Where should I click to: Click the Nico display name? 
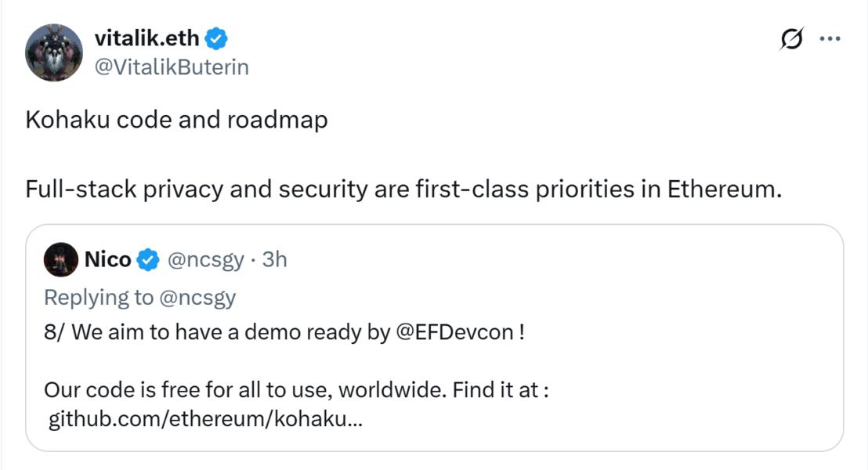pyautogui.click(x=107, y=260)
